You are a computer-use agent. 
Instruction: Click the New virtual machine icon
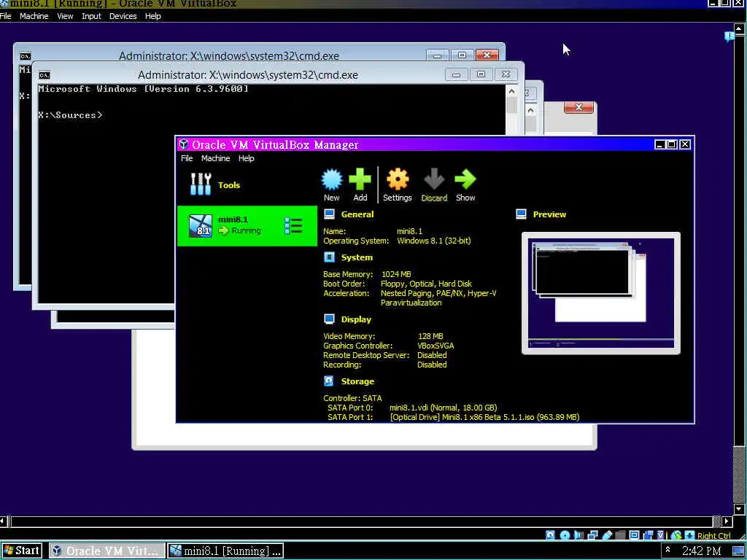point(332,179)
